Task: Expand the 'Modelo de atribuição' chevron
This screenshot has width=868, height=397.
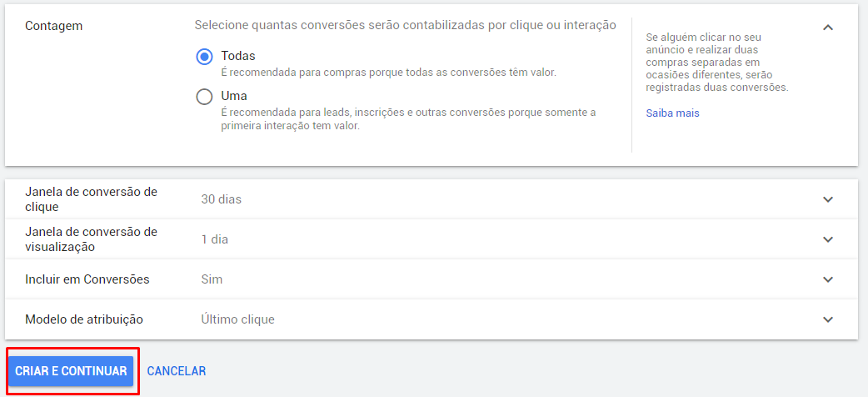Action: coord(827,319)
